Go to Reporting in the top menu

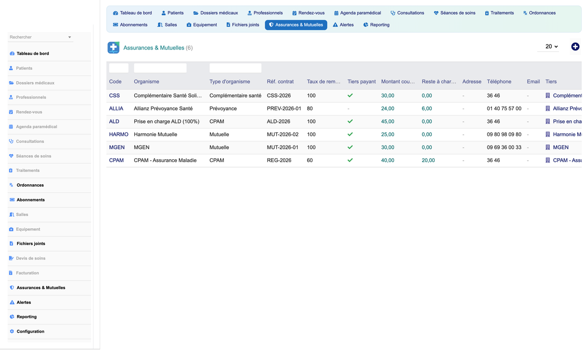[x=376, y=24]
